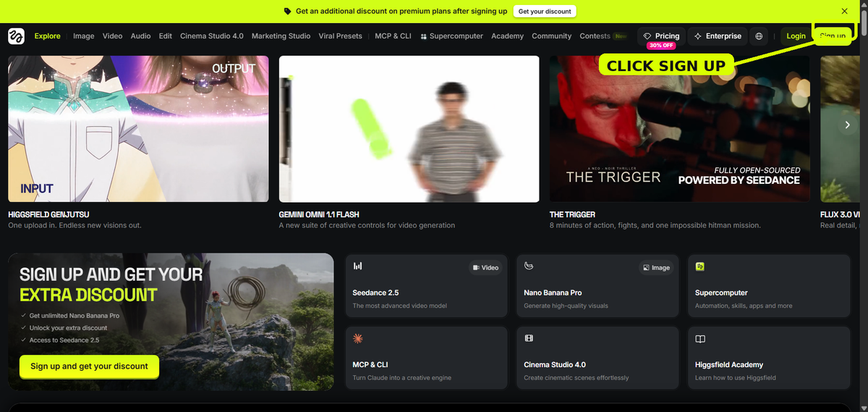868x412 pixels.
Task: Open Academy from the navigation bar
Action: tap(507, 36)
